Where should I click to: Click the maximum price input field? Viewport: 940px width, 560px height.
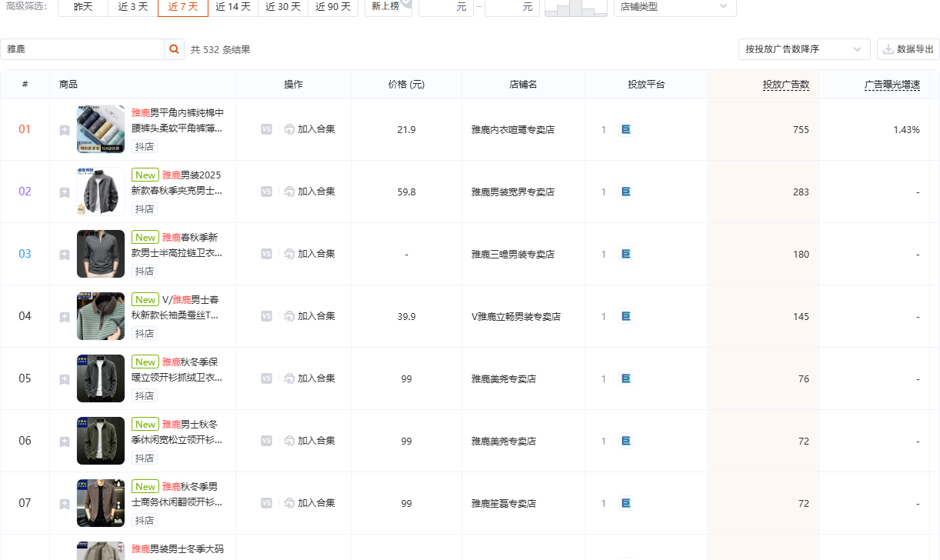pyautogui.click(x=512, y=7)
